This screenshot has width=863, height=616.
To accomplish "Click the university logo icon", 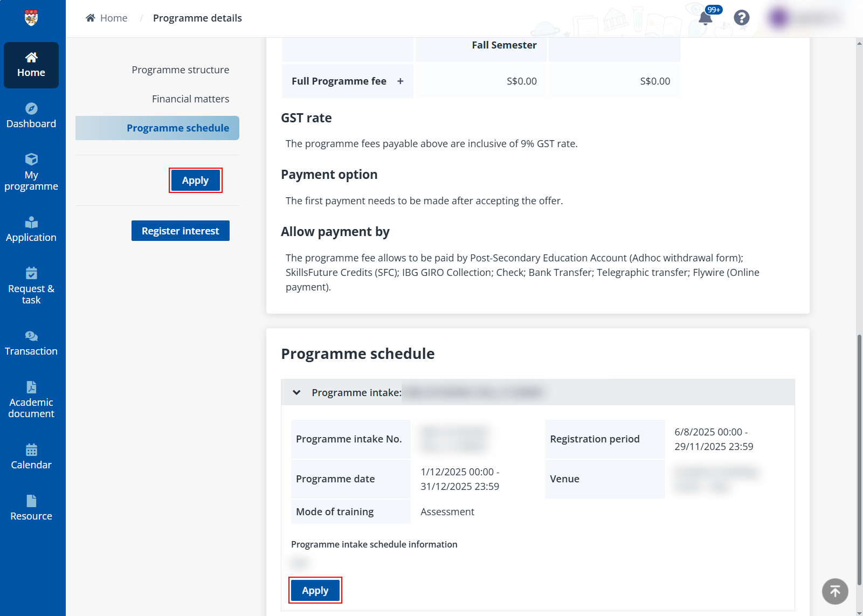I will (x=31, y=18).
